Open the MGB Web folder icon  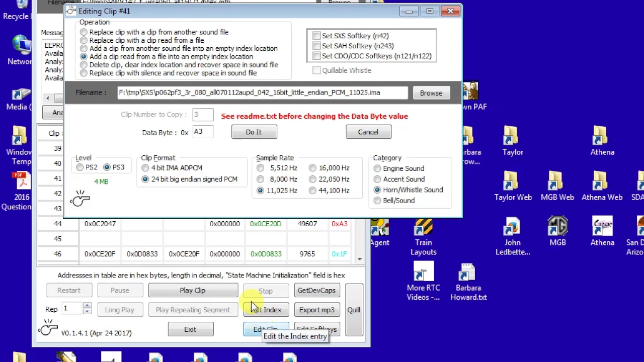pyautogui.click(x=557, y=186)
